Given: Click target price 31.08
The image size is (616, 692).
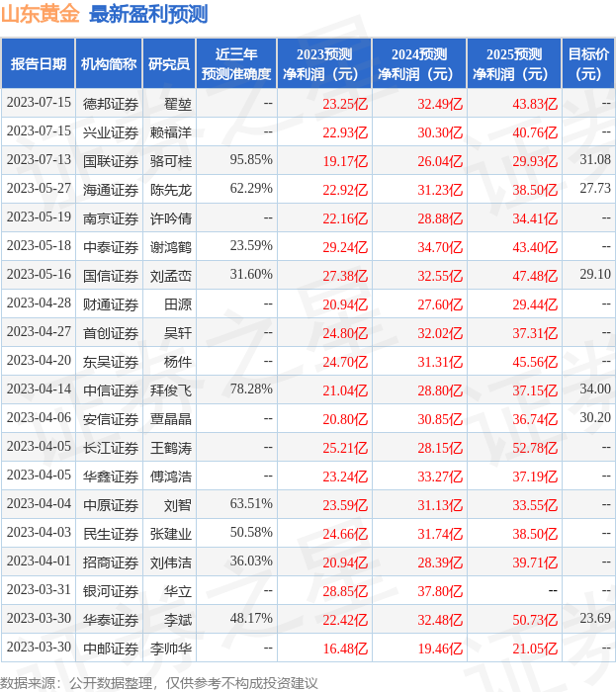Looking at the screenshot, I should click(x=595, y=159).
